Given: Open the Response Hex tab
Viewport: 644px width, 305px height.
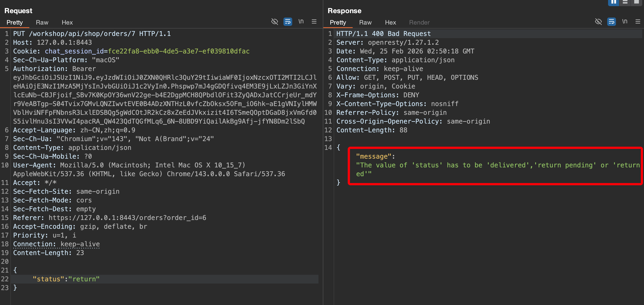Looking at the screenshot, I should pos(390,23).
